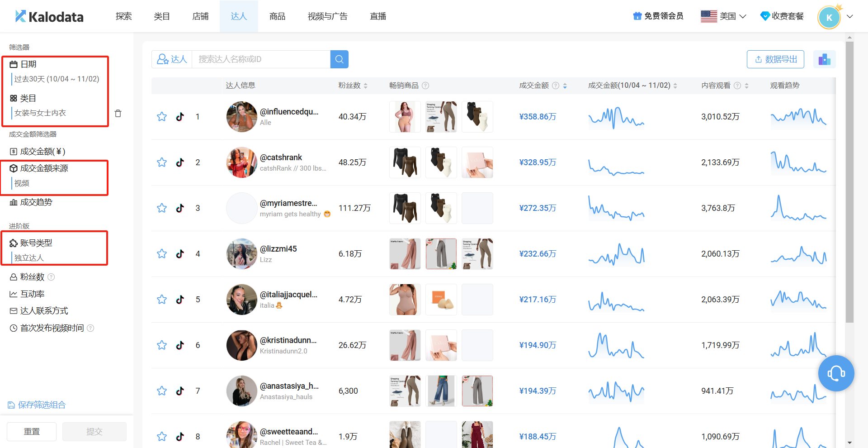Toggle favorite star for @kristinadunn...
Image resolution: width=868 pixels, height=448 pixels.
(162, 345)
